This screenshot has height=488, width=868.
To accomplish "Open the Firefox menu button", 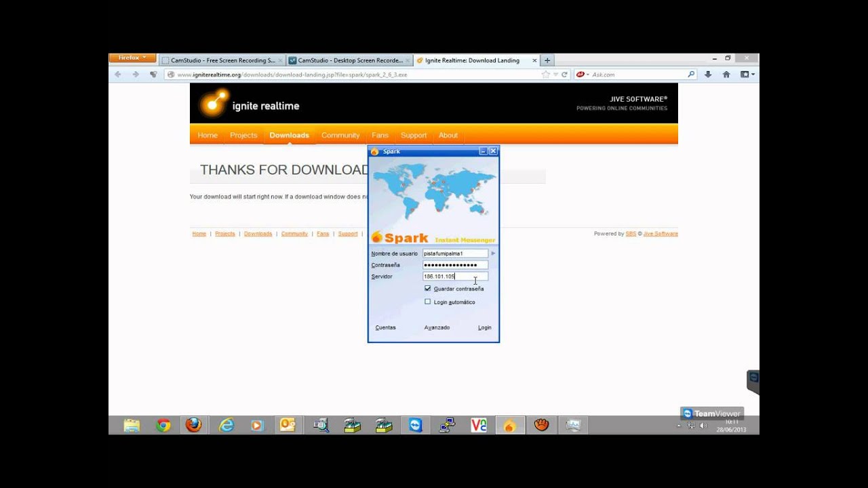I will tap(132, 58).
